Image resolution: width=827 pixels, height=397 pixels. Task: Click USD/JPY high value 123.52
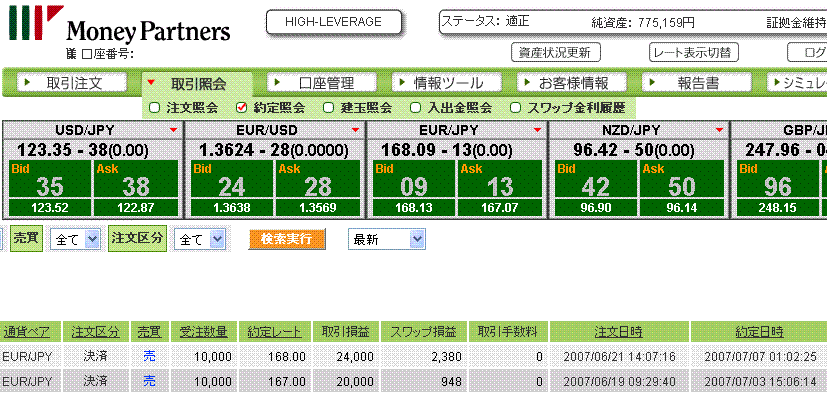pyautogui.click(x=50, y=208)
